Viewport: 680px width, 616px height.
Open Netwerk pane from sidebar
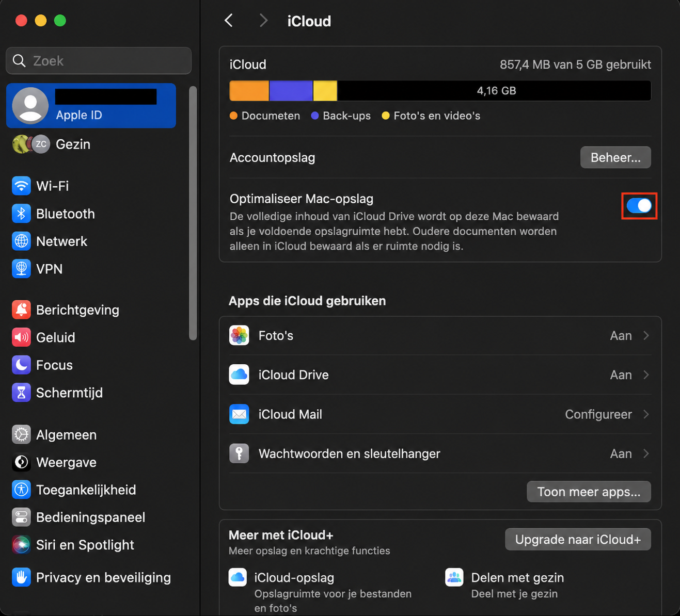point(91,241)
